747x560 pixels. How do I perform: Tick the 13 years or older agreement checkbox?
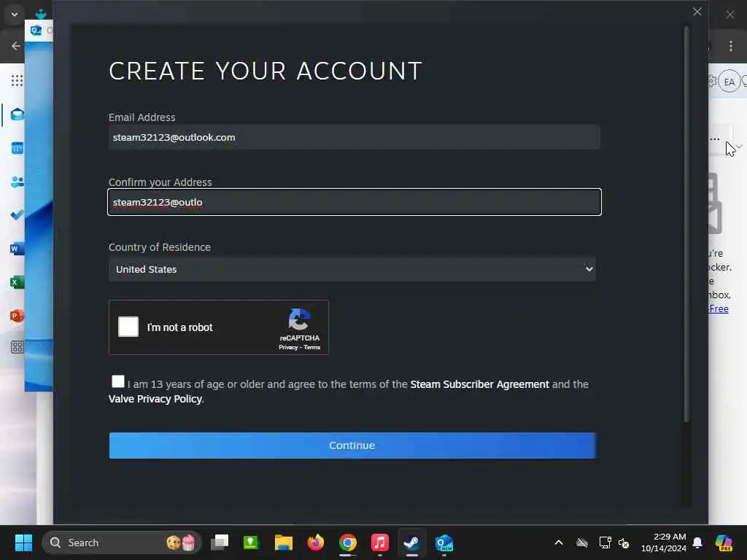pos(117,381)
